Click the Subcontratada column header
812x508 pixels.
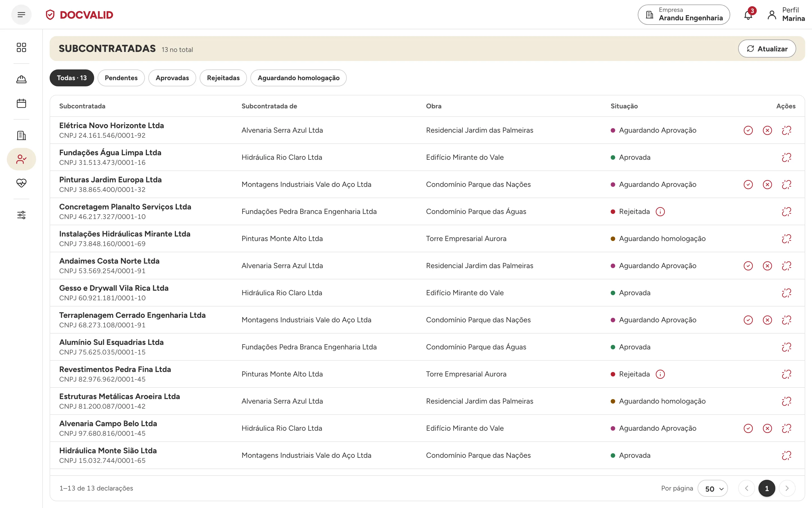click(x=82, y=106)
